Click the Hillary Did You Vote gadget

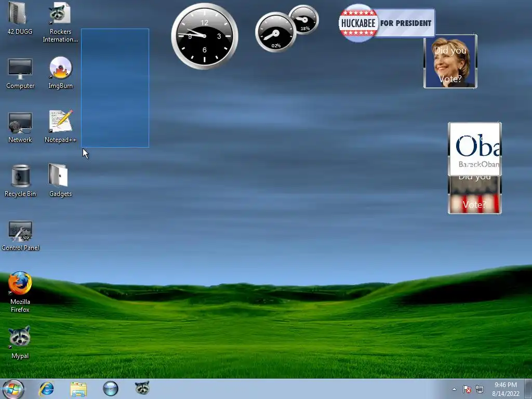450,61
